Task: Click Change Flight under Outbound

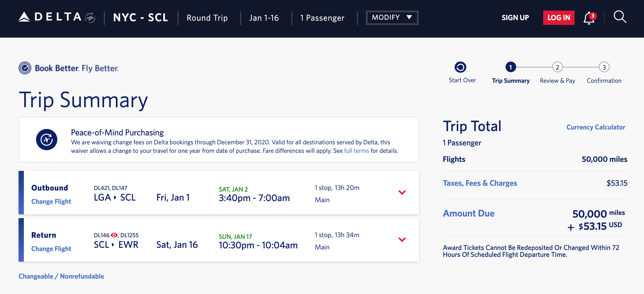Action: click(x=51, y=201)
